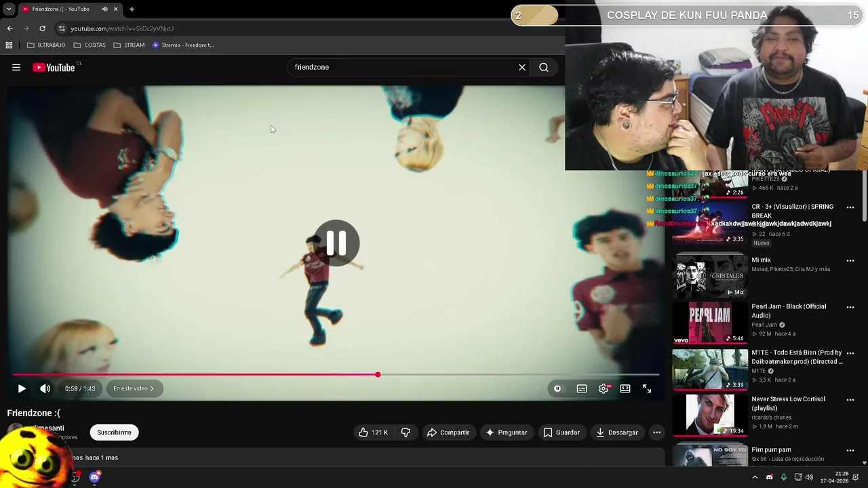Save video with 'Guardar' button

(x=561, y=432)
